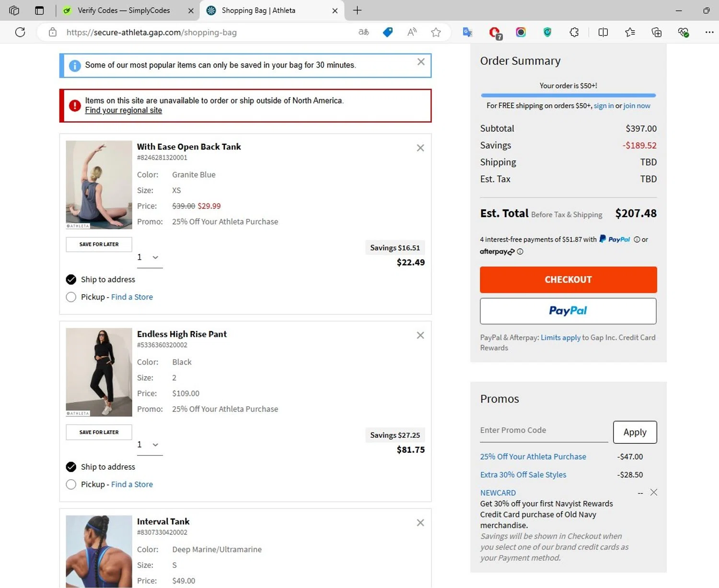Pay with the PayPal button
Screen dimensions: 719x588
click(568, 311)
